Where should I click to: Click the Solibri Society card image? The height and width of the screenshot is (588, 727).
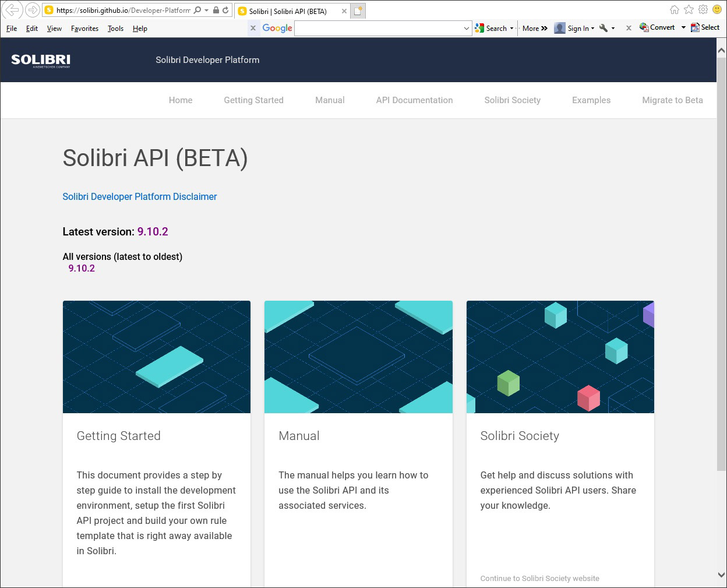pos(560,357)
